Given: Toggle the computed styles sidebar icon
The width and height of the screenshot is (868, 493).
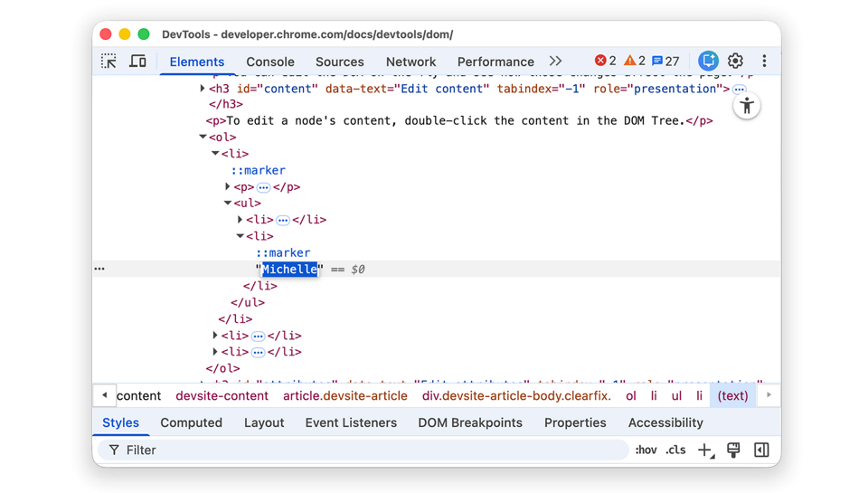Looking at the screenshot, I should tap(761, 450).
